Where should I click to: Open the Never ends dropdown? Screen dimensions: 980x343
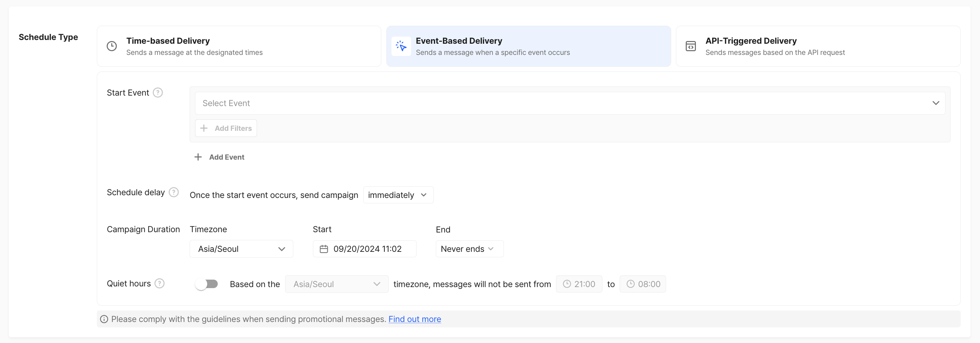click(469, 249)
